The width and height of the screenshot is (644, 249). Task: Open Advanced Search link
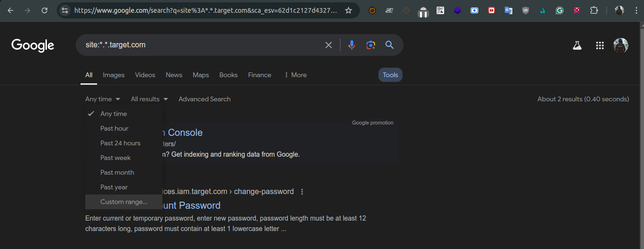pos(205,99)
